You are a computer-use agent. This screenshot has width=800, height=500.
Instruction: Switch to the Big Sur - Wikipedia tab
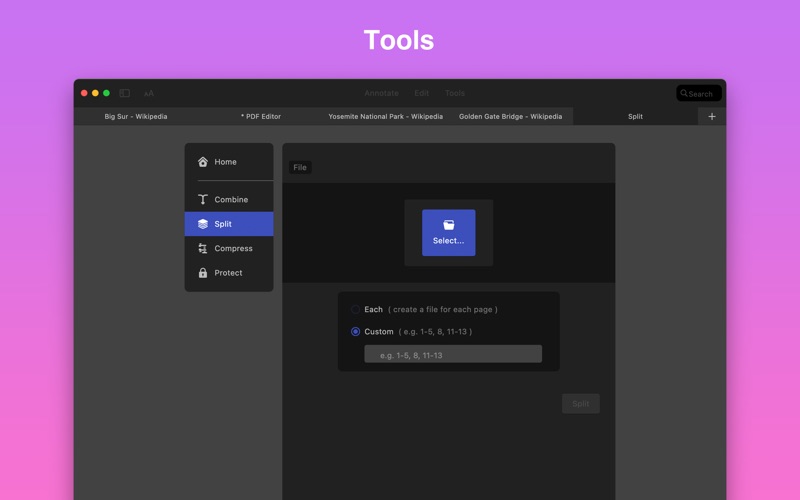pos(136,116)
